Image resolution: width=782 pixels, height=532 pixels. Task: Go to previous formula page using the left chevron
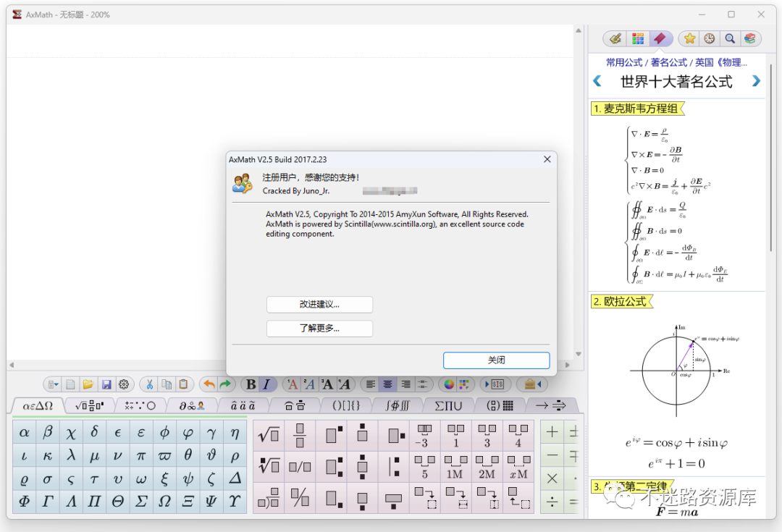(x=597, y=81)
